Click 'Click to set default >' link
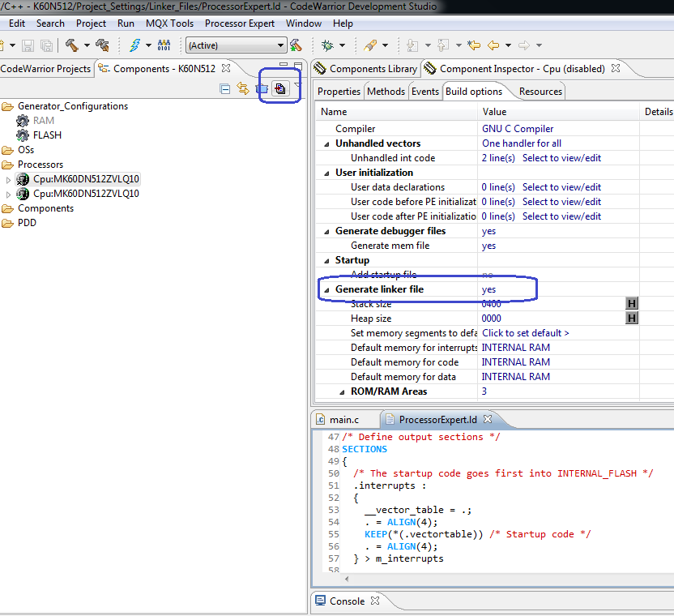This screenshot has height=616, width=674. (x=525, y=333)
